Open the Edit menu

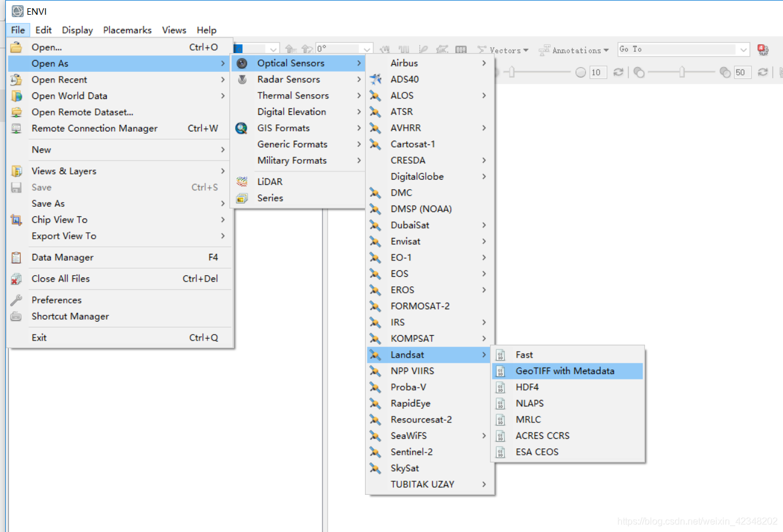point(43,30)
